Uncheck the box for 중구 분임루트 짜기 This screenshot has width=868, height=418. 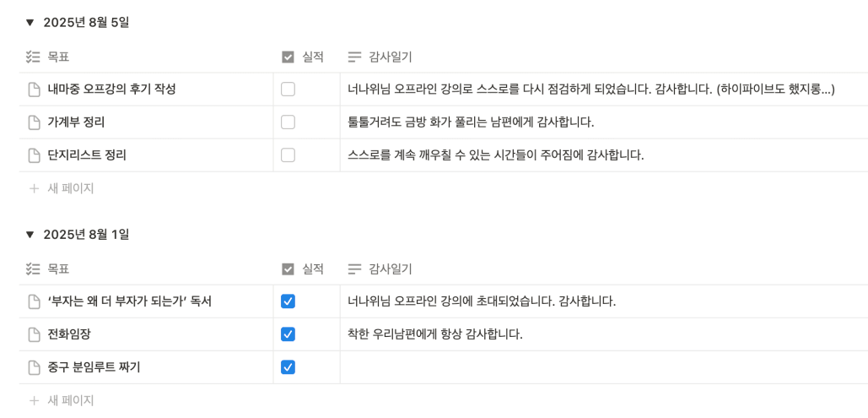(288, 367)
